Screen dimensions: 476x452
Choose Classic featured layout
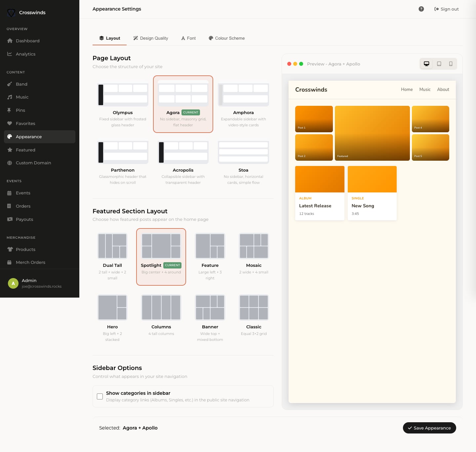click(x=254, y=318)
